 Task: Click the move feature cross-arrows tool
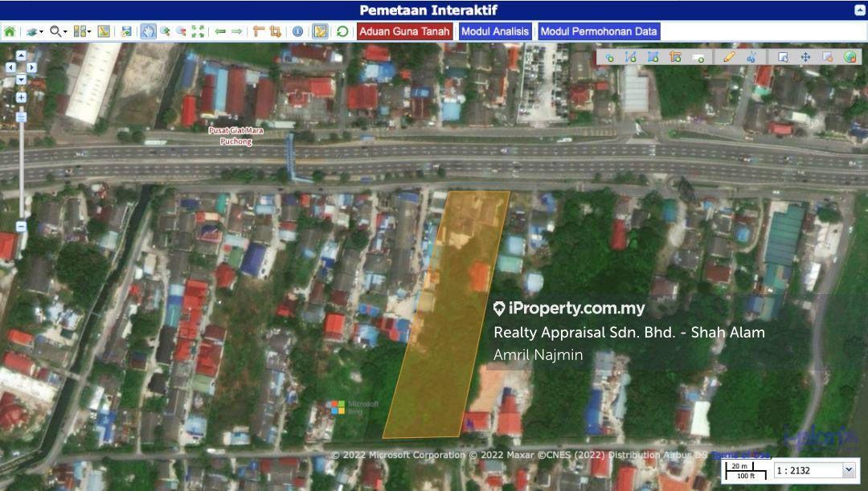pos(805,57)
